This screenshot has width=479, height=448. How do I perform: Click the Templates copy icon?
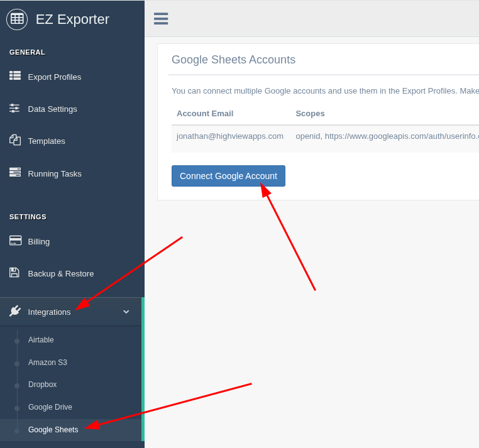pos(15,140)
